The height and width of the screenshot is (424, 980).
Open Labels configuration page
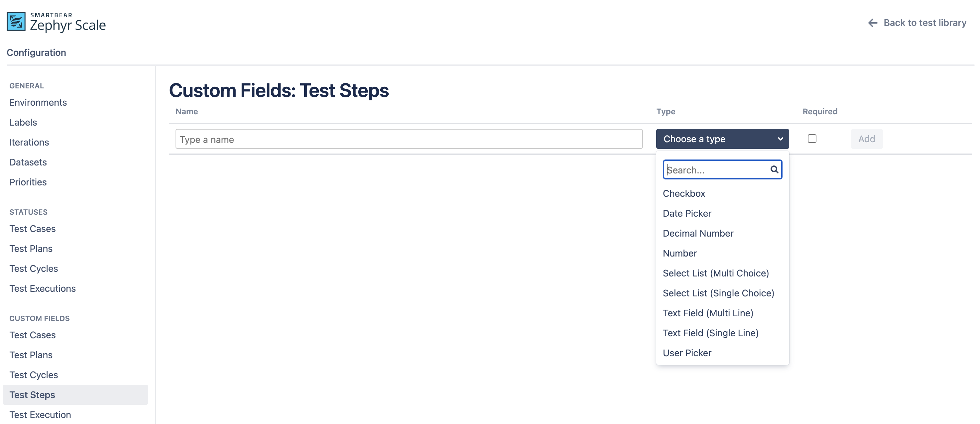(x=23, y=122)
